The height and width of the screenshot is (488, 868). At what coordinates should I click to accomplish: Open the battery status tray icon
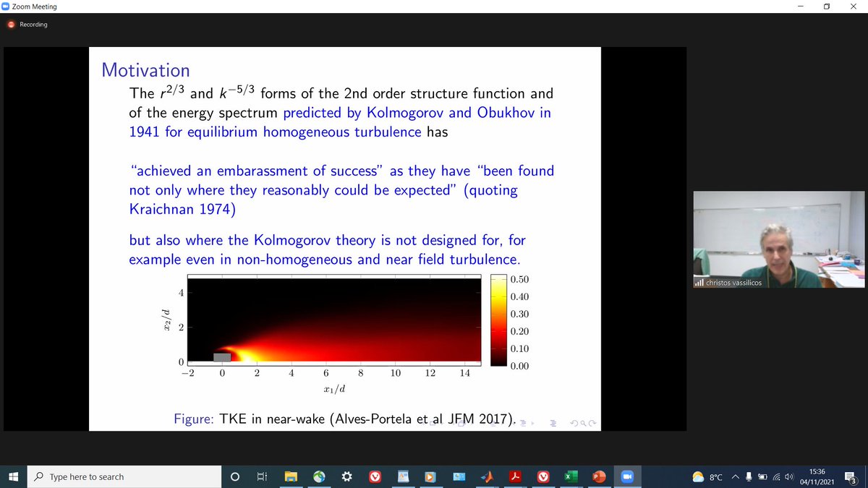coord(762,477)
